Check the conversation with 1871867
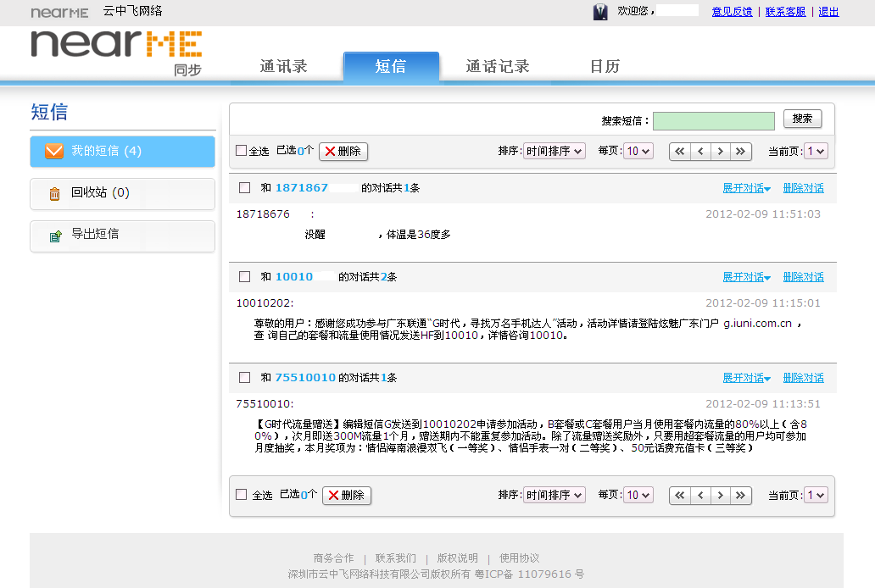 (244, 188)
